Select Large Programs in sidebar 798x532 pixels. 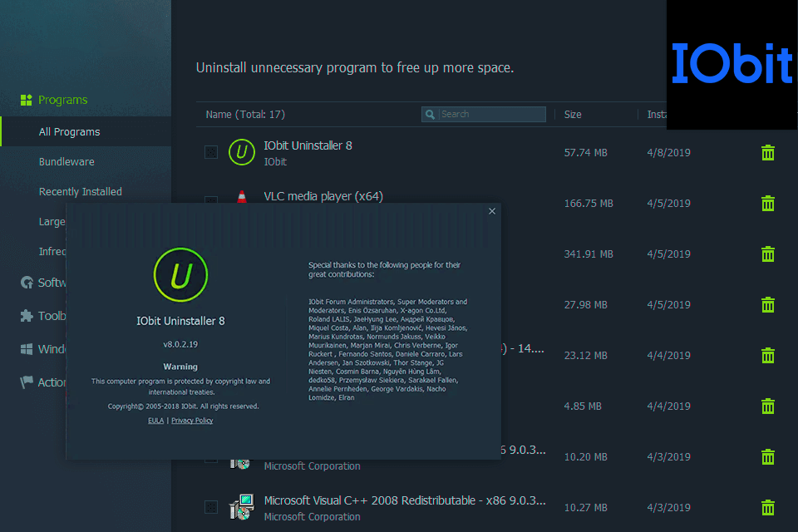(x=52, y=221)
